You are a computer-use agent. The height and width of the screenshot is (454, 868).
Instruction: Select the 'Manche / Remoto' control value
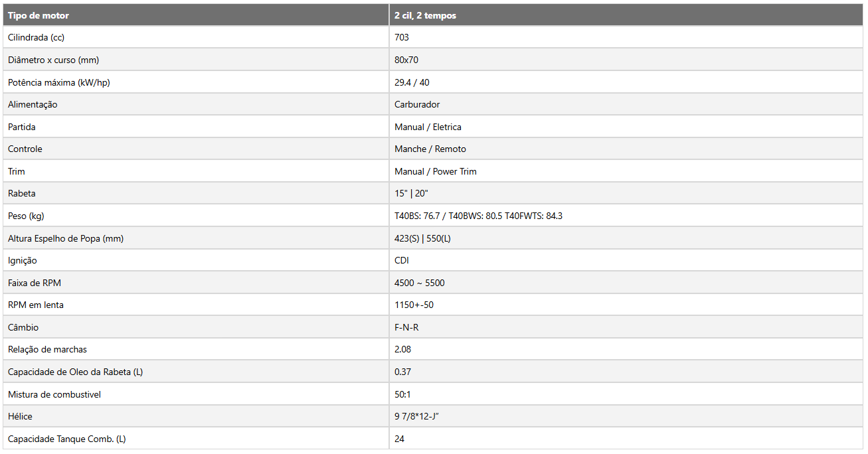coord(430,149)
